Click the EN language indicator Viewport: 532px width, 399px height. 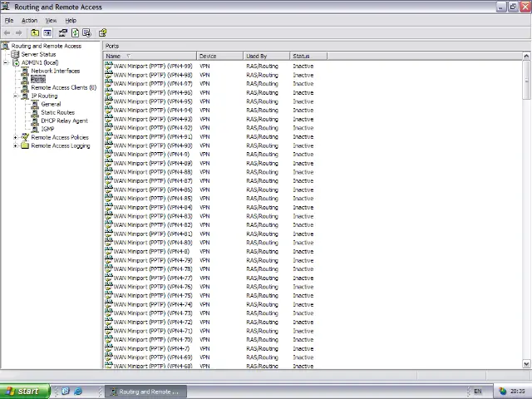[x=478, y=392]
